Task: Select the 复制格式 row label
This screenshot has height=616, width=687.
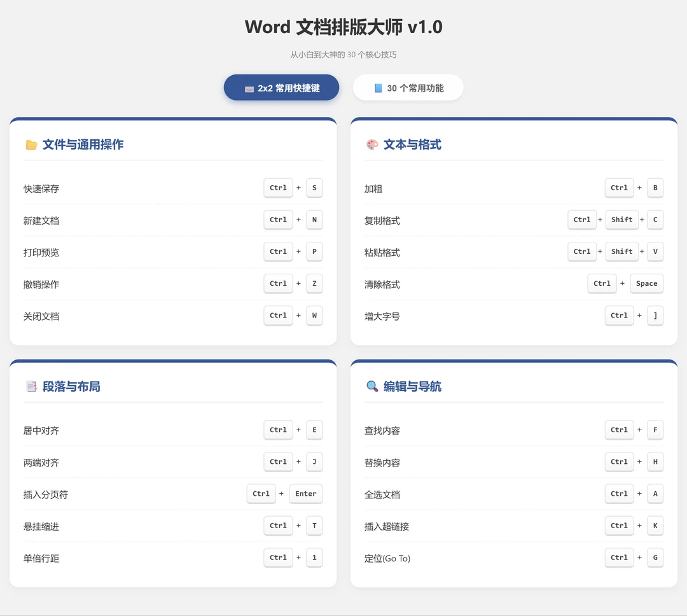Action: [x=382, y=221]
